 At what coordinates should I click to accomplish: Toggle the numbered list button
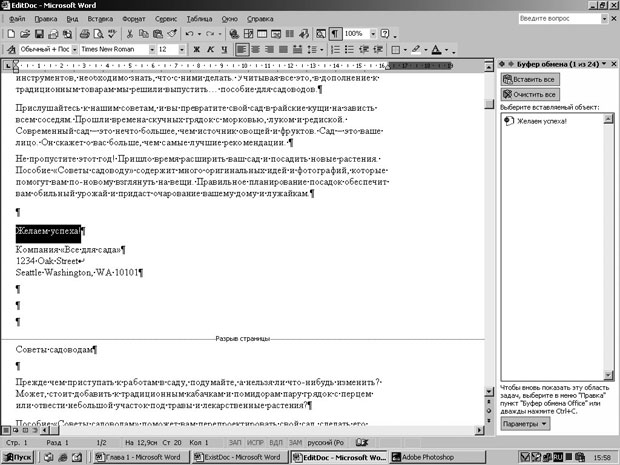pos(335,49)
